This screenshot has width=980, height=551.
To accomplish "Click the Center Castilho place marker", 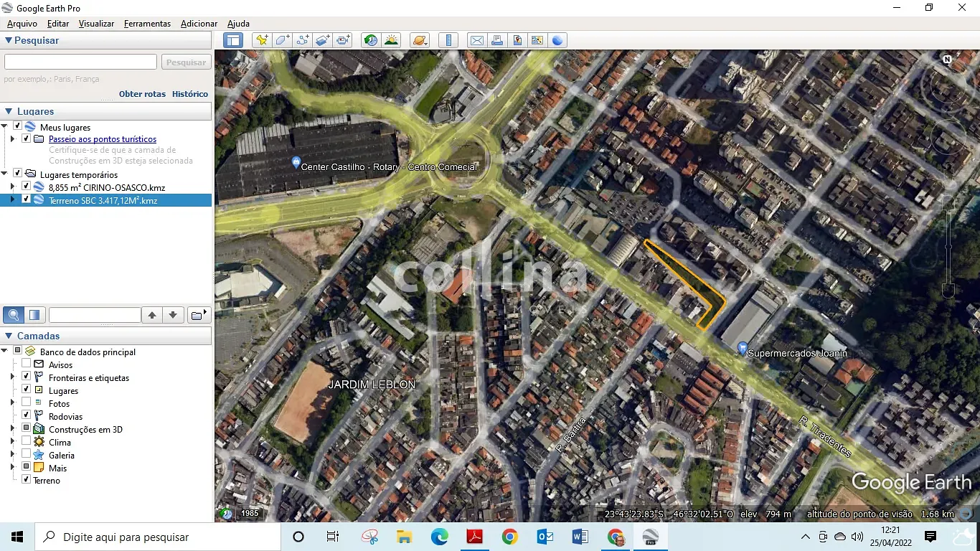I will click(x=296, y=163).
